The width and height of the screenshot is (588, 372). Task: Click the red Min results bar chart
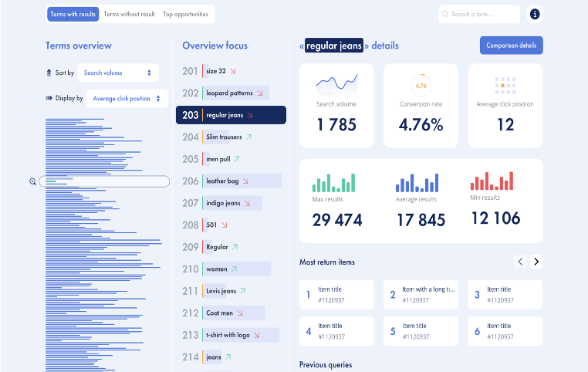point(492,181)
